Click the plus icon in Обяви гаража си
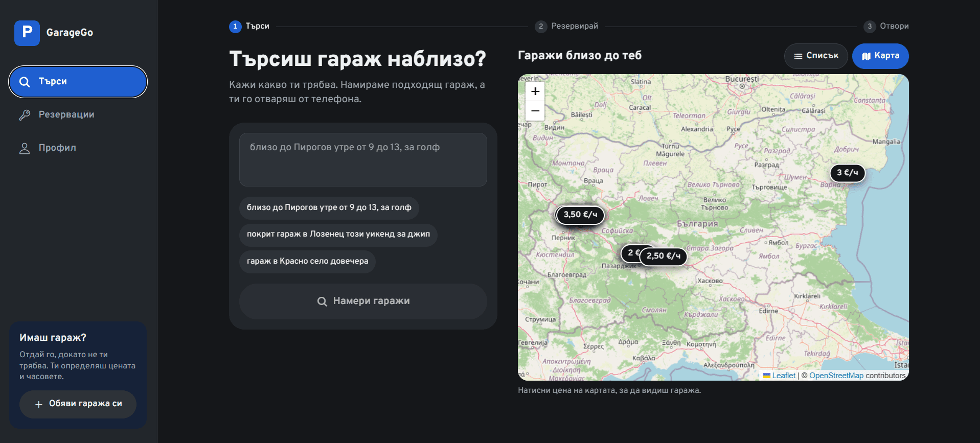 39,404
